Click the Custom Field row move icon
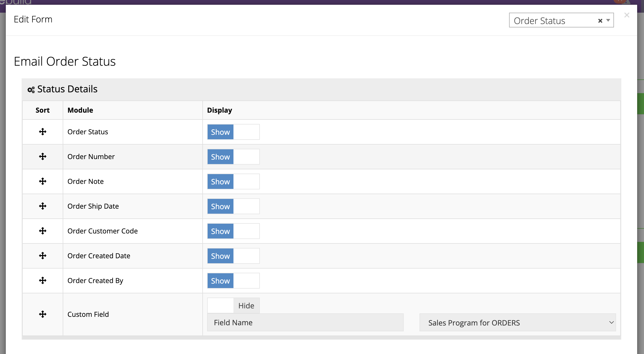 coord(43,314)
